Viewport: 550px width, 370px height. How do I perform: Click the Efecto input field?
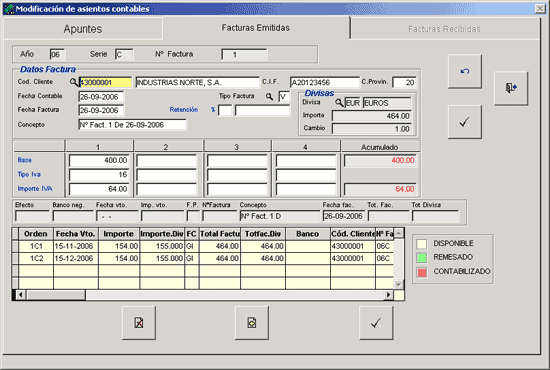[x=32, y=216]
